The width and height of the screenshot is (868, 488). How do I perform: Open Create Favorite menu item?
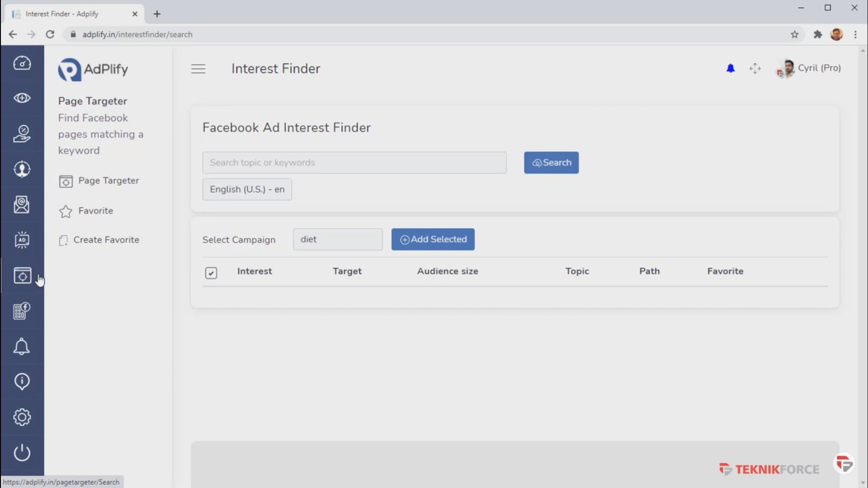(106, 240)
